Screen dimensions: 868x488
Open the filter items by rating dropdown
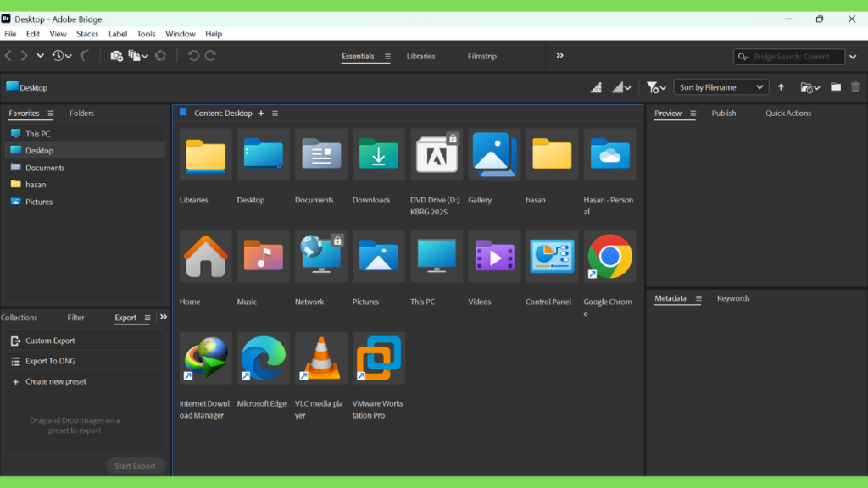pyautogui.click(x=656, y=87)
